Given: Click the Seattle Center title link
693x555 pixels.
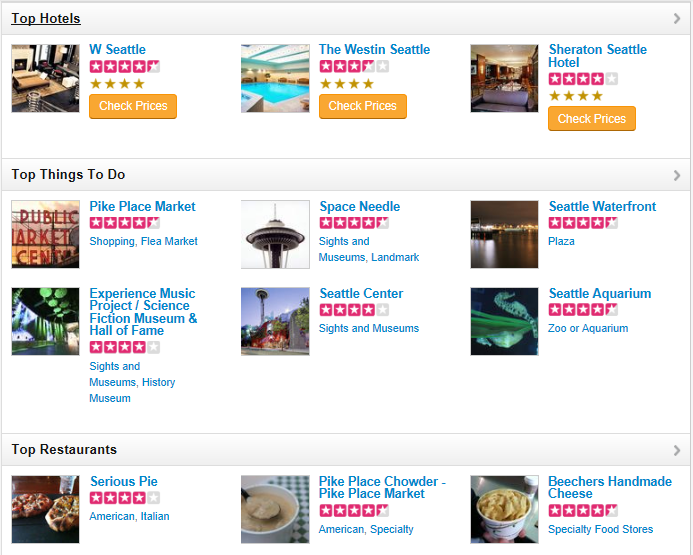Looking at the screenshot, I should tap(361, 294).
